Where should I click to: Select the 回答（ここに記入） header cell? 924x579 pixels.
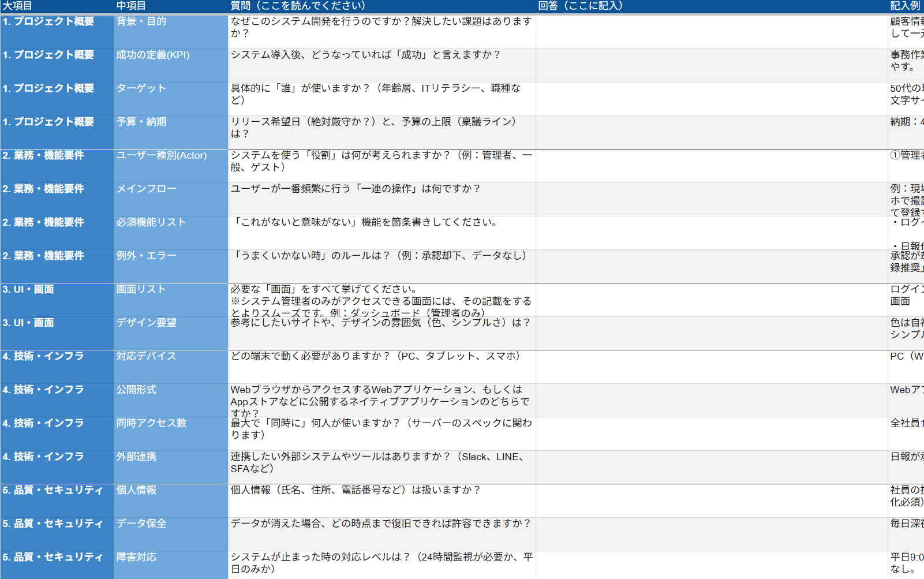click(711, 6)
